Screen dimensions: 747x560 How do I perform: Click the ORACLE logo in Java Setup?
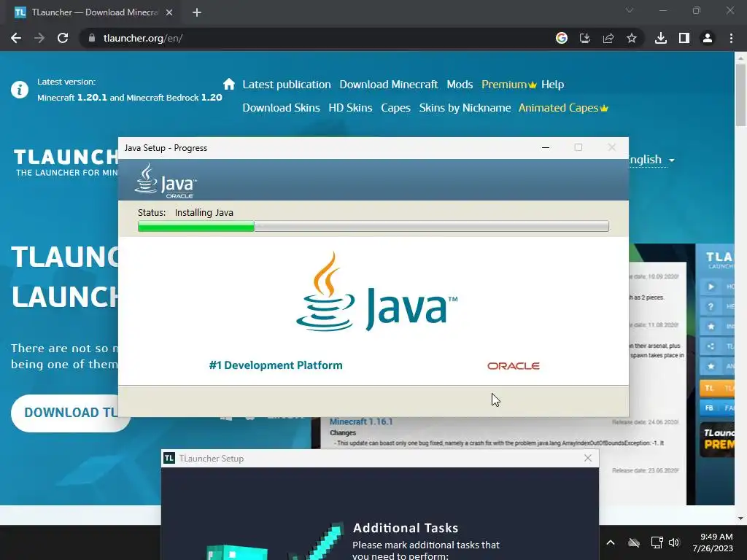pos(513,366)
